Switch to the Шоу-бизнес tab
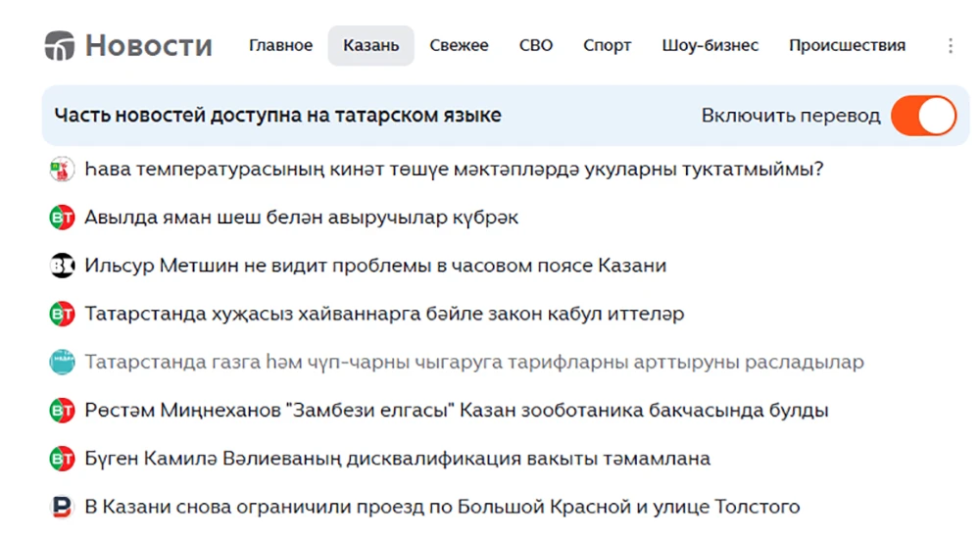This screenshot has height=540, width=980. pyautogui.click(x=710, y=46)
